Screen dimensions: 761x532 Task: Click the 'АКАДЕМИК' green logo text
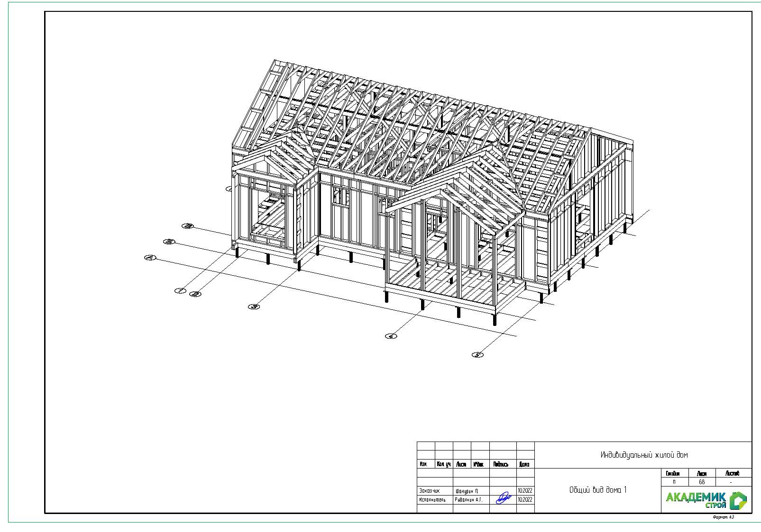coord(696,497)
